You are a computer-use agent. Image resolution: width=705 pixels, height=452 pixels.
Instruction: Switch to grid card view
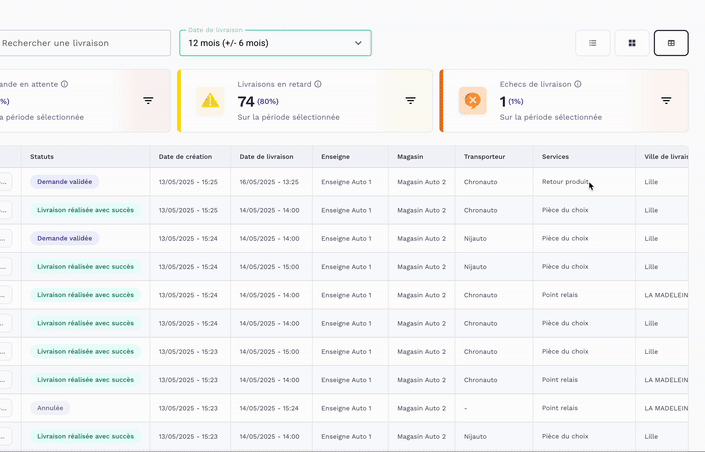click(632, 43)
